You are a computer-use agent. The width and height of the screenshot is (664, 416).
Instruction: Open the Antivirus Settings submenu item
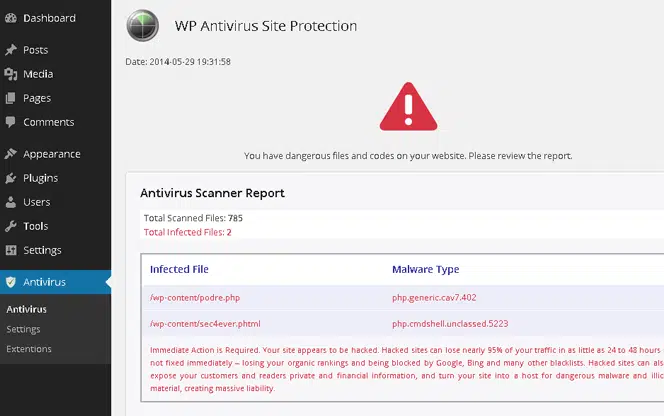pos(23,329)
